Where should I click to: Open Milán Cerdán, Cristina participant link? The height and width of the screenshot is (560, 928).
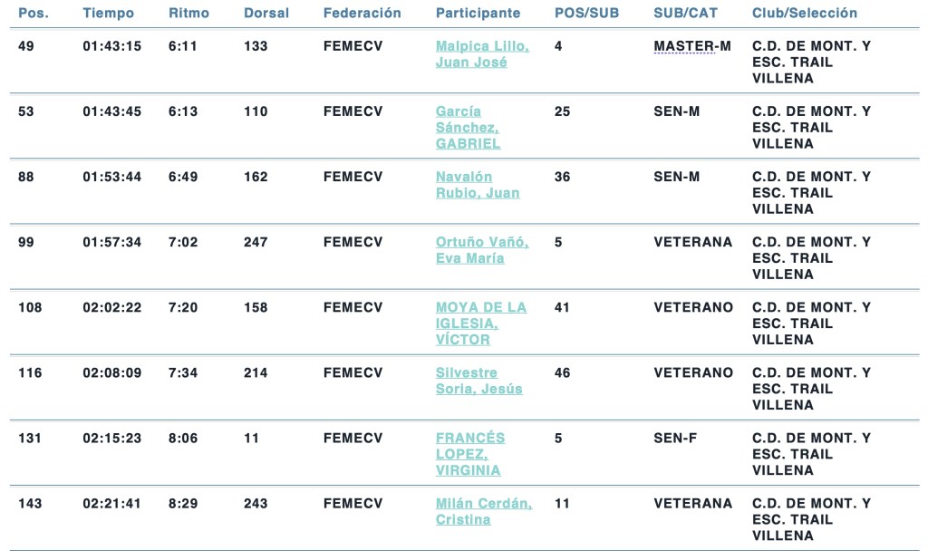point(483,511)
